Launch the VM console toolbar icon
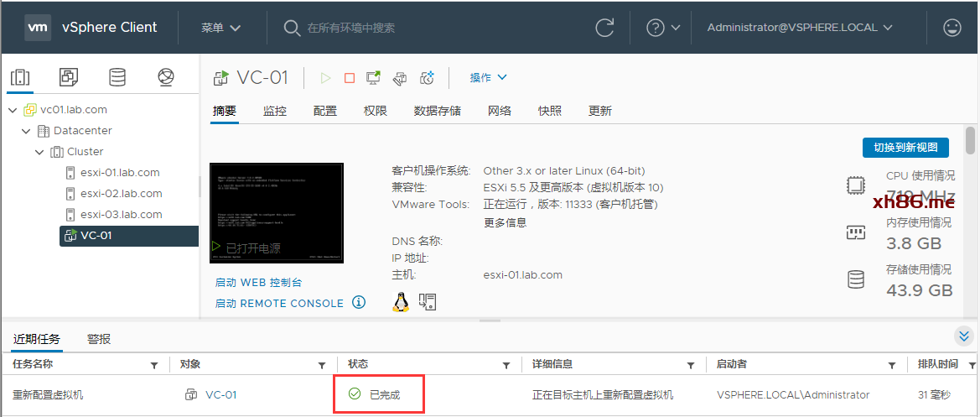This screenshot has height=417, width=980. 374,78
